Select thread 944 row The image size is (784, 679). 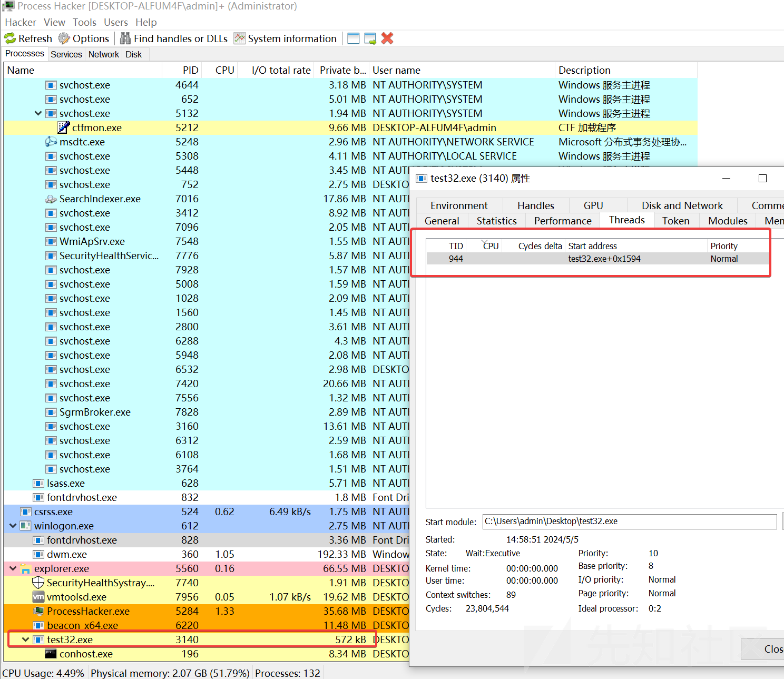(x=598, y=259)
